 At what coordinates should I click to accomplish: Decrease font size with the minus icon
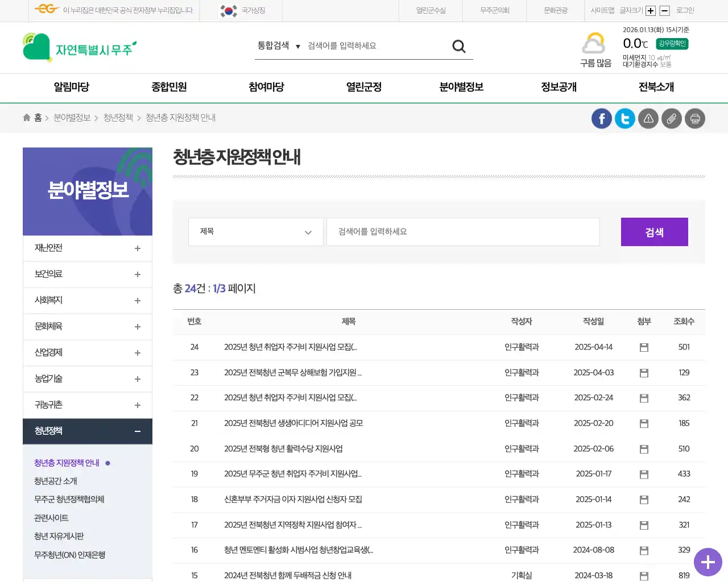tap(663, 10)
